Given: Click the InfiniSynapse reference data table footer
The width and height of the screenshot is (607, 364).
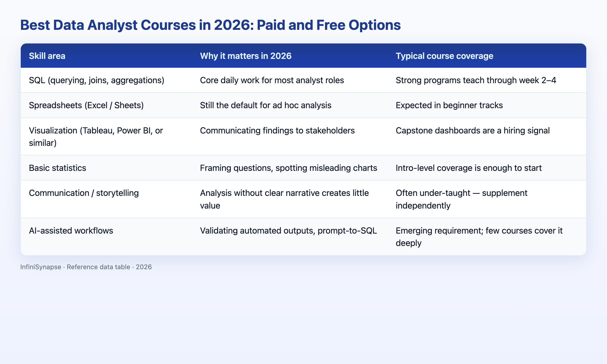Looking at the screenshot, I should coord(86,267).
